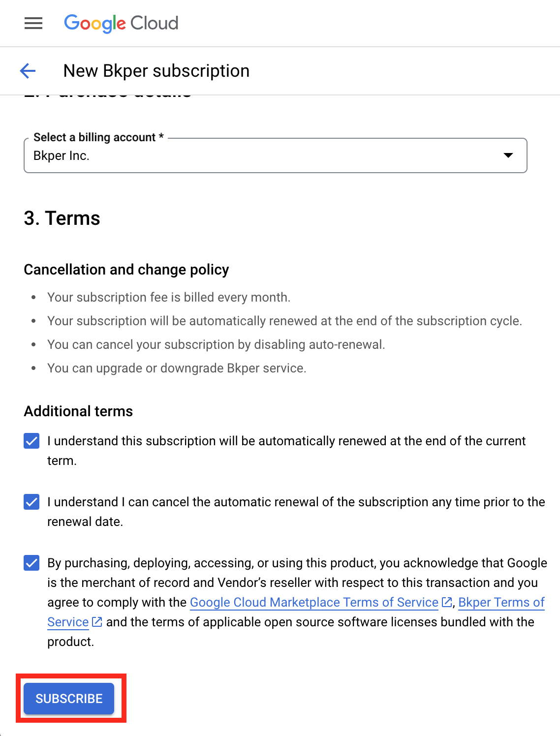Screen dimensions: 560x736
Task: Uncheck the cancel-anytime acknowledgment checkbox
Action: point(31,502)
